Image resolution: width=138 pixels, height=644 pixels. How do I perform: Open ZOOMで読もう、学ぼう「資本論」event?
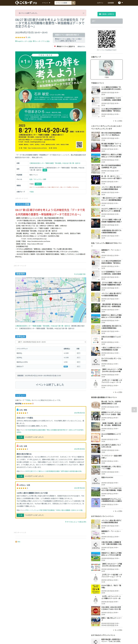tap(111, 586)
